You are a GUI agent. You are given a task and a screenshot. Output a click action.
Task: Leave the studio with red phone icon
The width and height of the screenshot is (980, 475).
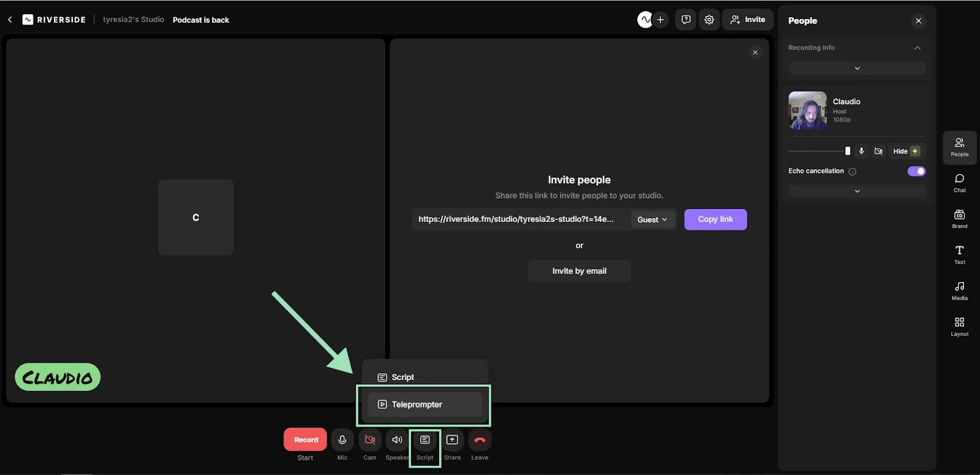tap(480, 440)
